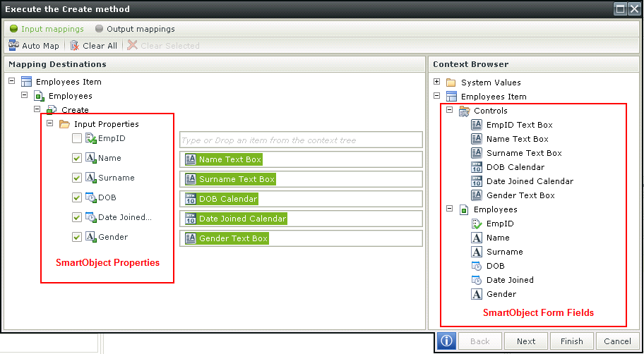Switch to Output mappings tab
This screenshot has width=644, height=354.
tap(135, 29)
